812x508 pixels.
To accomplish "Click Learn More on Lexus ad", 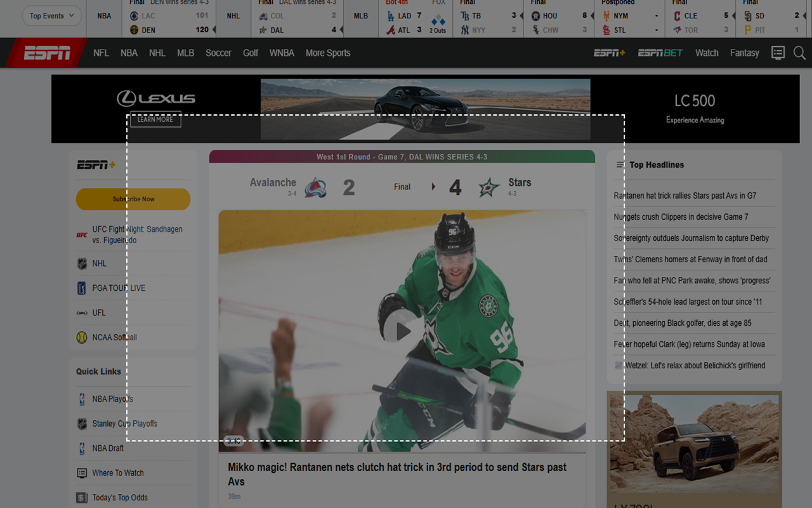I will pyautogui.click(x=155, y=119).
